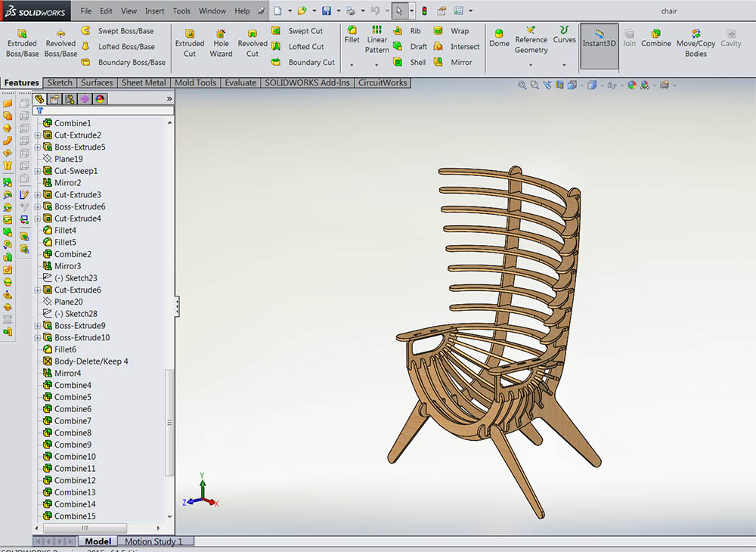Open PropertyManager tab icon
The width and height of the screenshot is (756, 552).
[54, 99]
